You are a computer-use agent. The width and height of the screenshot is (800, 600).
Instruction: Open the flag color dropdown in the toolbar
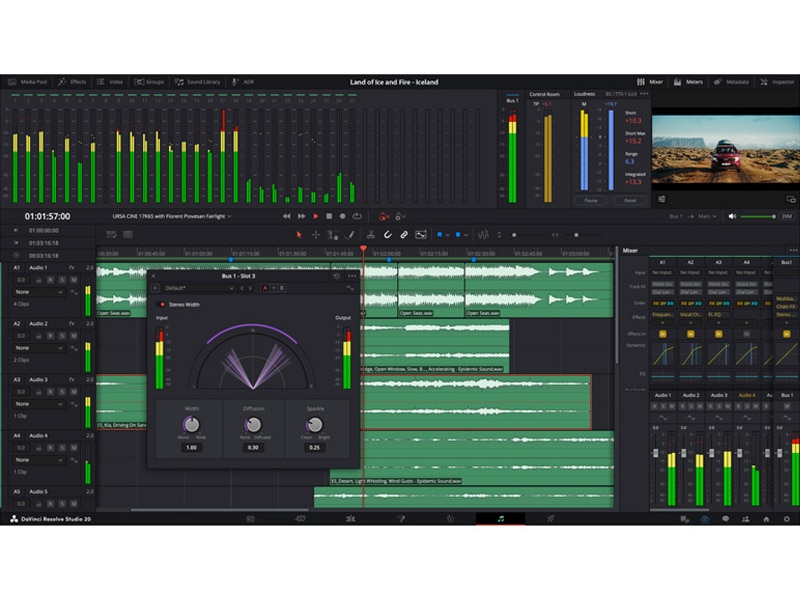tap(448, 235)
